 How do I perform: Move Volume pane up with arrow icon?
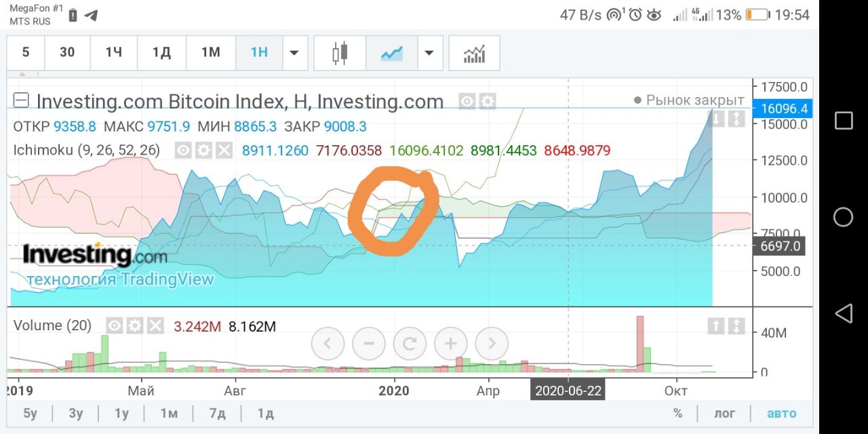click(x=716, y=326)
